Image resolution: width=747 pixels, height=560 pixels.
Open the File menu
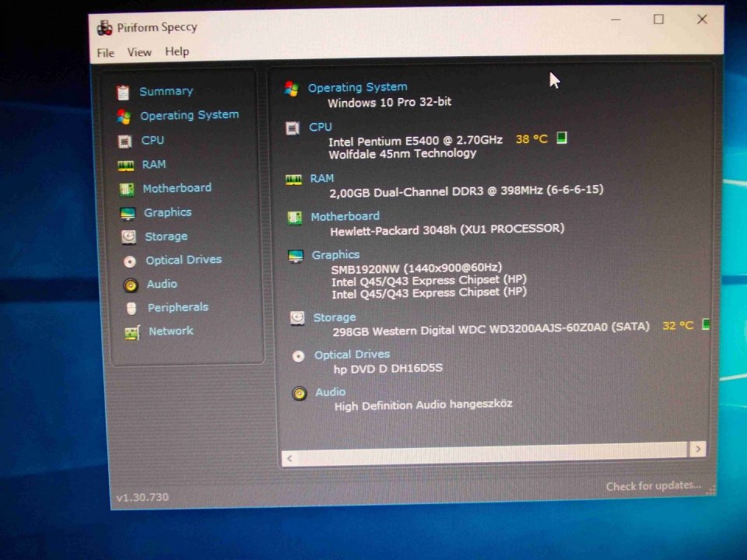[105, 53]
